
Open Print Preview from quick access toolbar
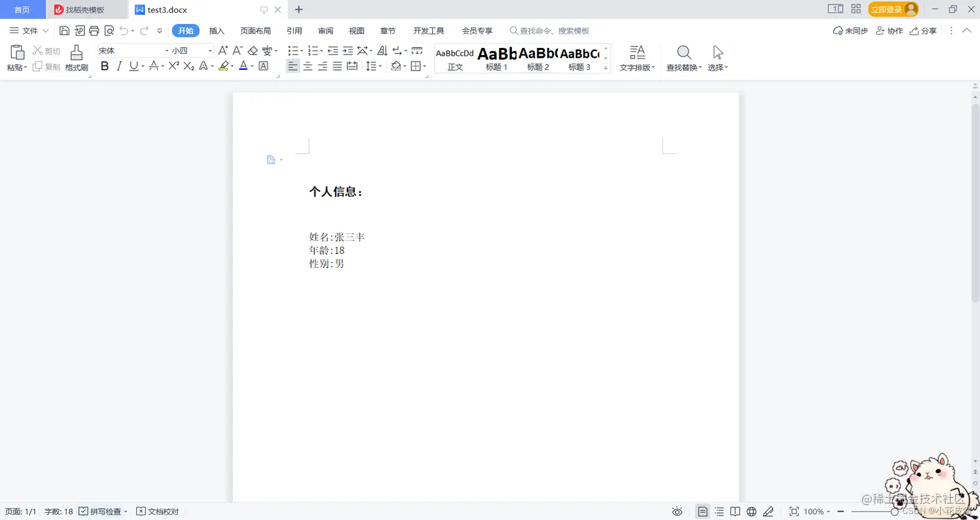point(109,30)
